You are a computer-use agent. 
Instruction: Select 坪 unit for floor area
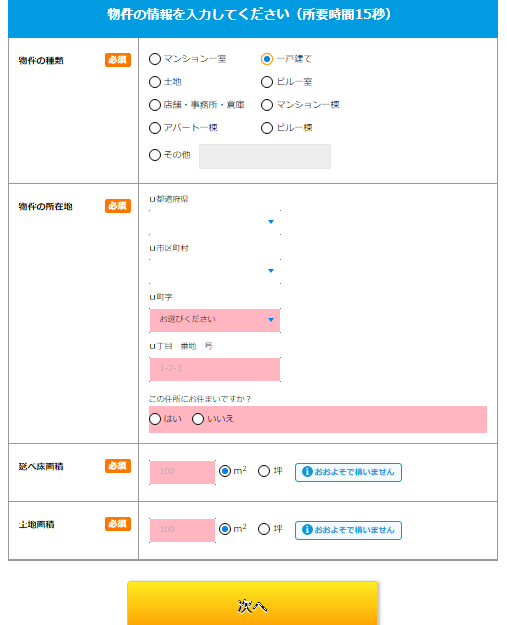[x=264, y=471]
